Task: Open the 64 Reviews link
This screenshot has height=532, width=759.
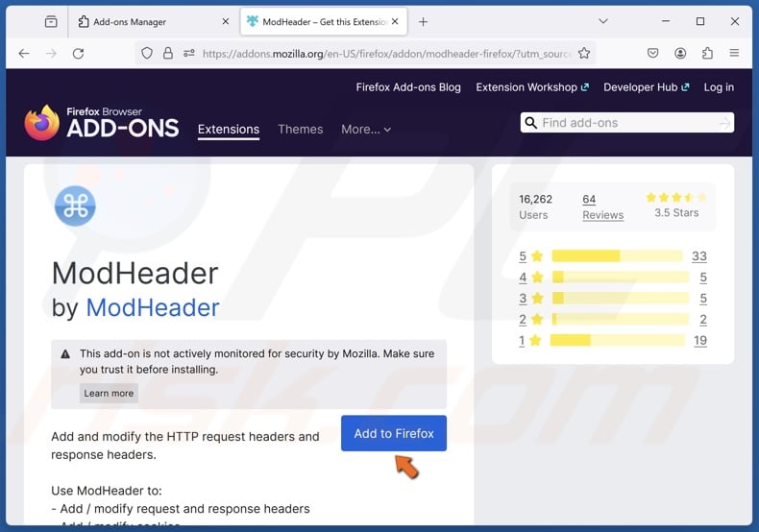Action: tap(602, 207)
